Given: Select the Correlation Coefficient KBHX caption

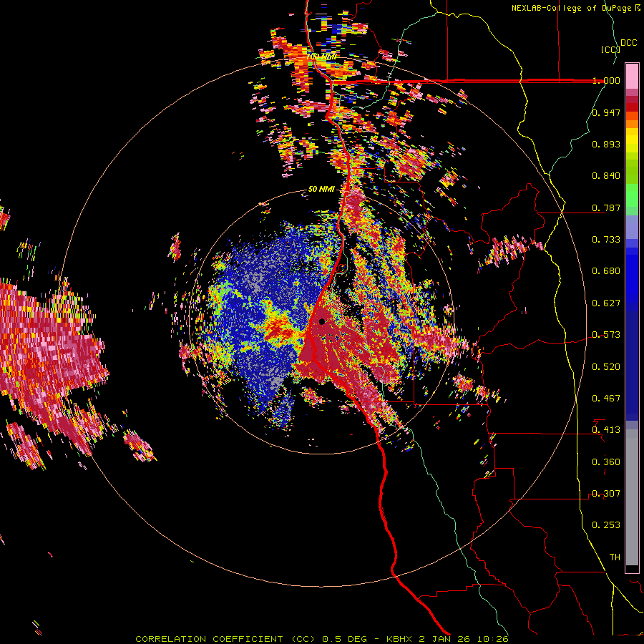Looking at the screenshot, I should (322, 639).
